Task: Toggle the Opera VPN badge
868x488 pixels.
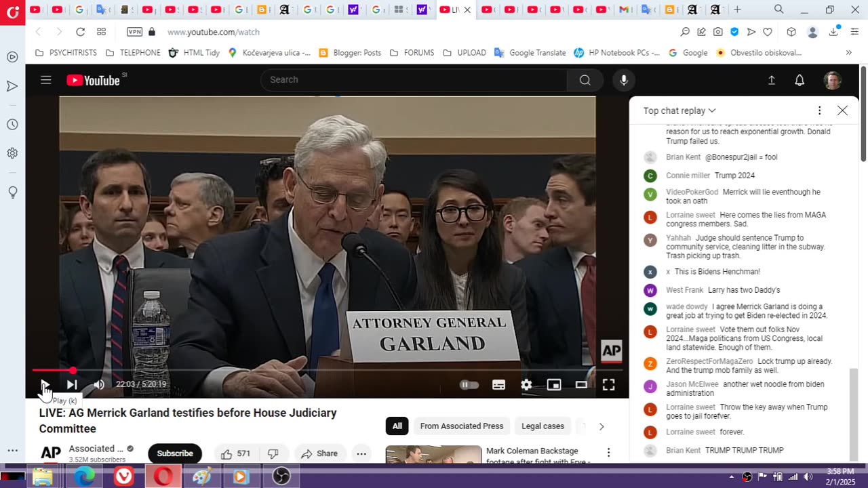Action: tap(135, 32)
